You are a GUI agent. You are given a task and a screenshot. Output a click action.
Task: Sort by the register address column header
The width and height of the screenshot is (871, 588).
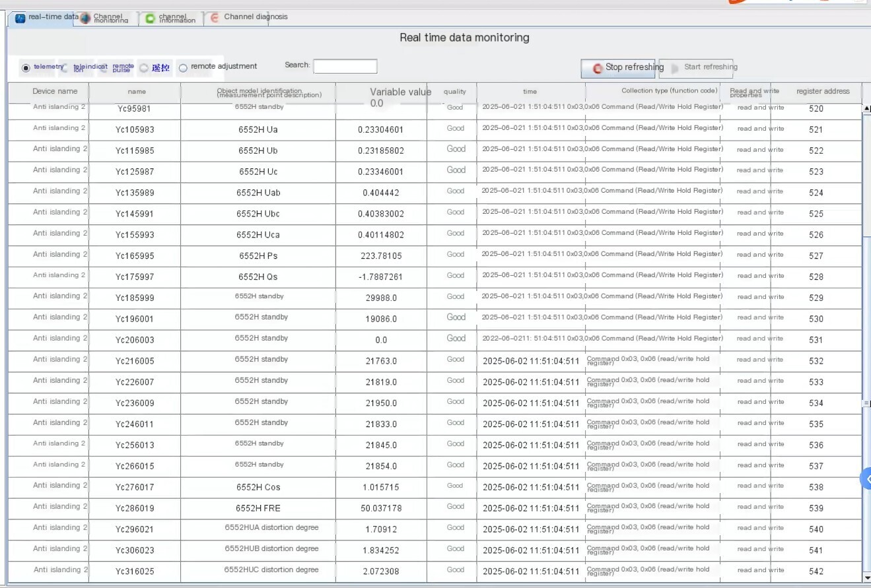tap(822, 92)
